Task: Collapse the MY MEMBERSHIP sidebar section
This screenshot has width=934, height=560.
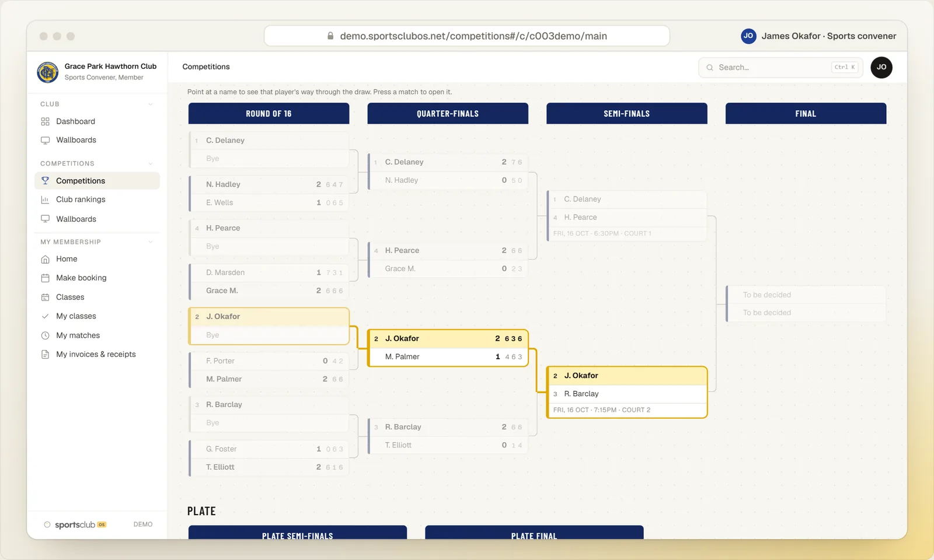Action: 151,242
